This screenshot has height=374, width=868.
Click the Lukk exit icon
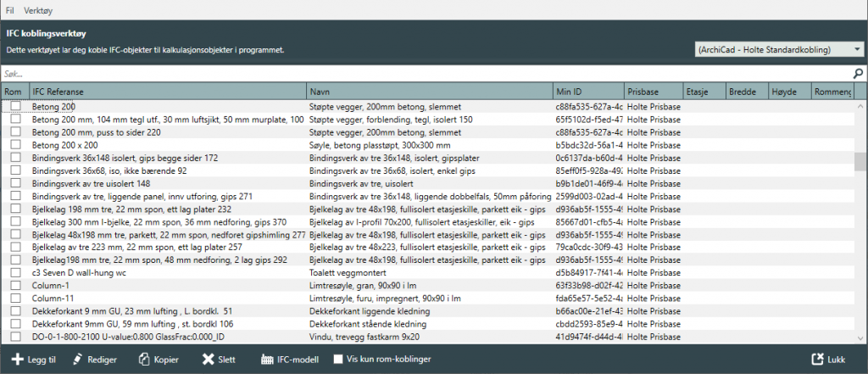click(x=818, y=360)
